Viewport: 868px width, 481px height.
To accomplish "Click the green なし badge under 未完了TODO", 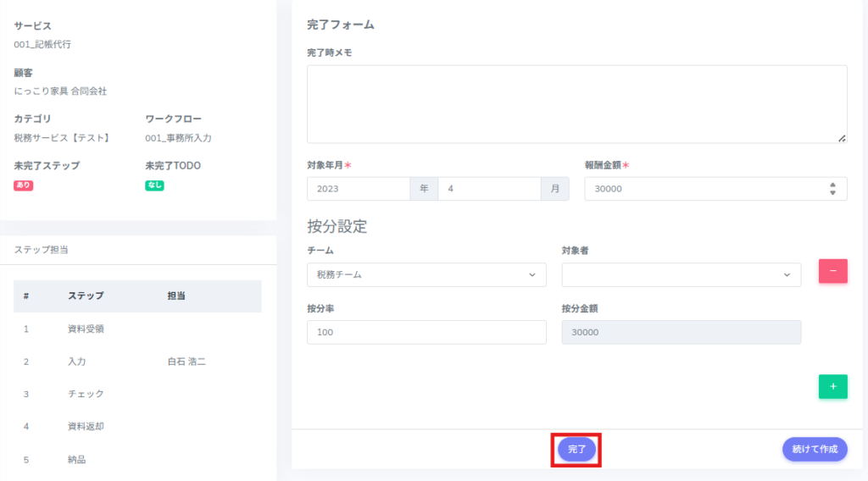I will (154, 185).
